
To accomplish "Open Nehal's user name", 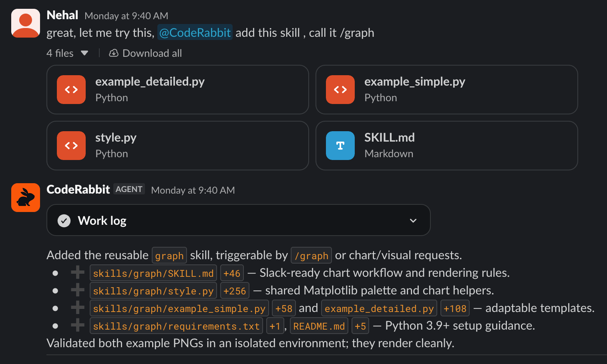I will (x=62, y=15).
